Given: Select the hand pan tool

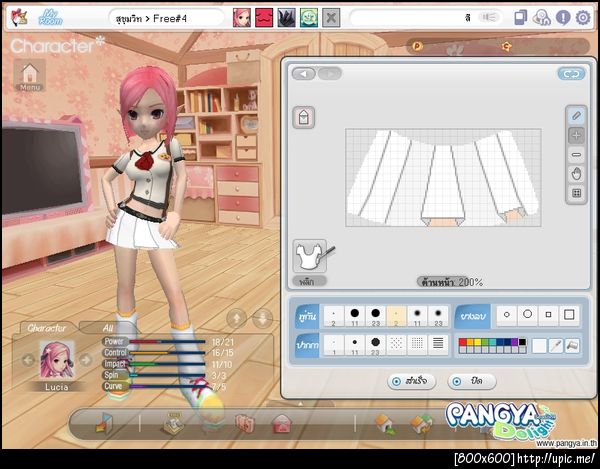Looking at the screenshot, I should click(576, 174).
